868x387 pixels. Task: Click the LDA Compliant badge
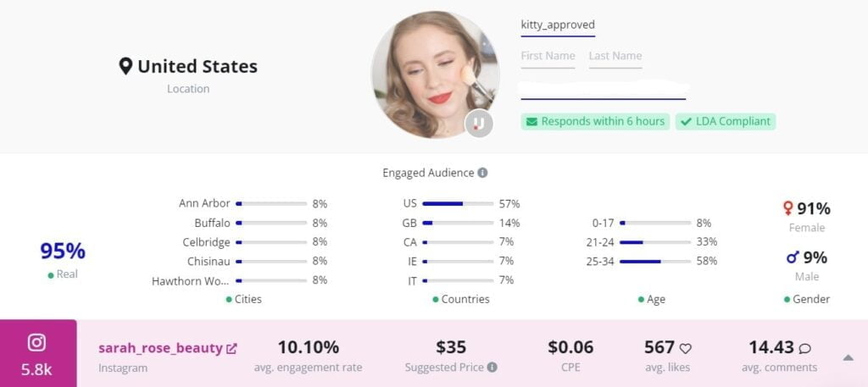pos(726,121)
